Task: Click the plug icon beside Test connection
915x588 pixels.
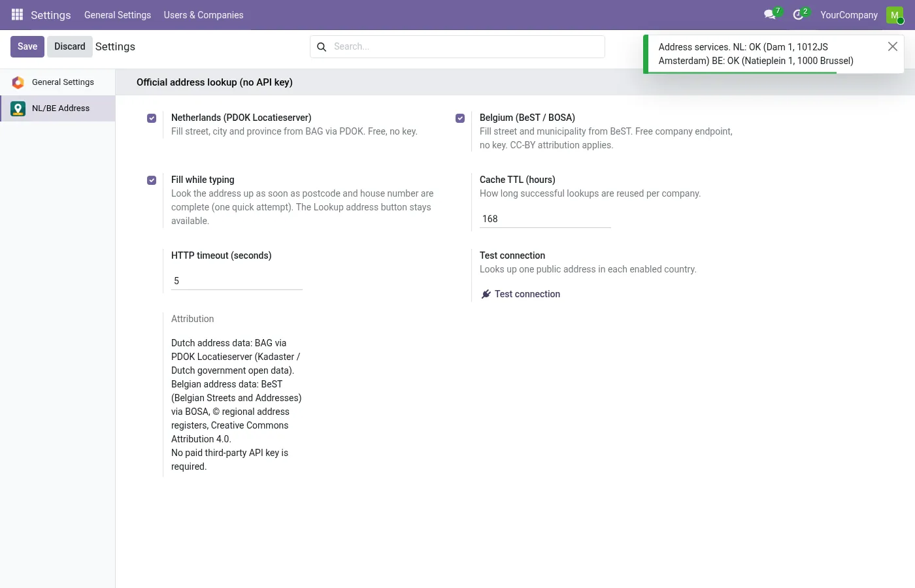Action: pos(486,294)
